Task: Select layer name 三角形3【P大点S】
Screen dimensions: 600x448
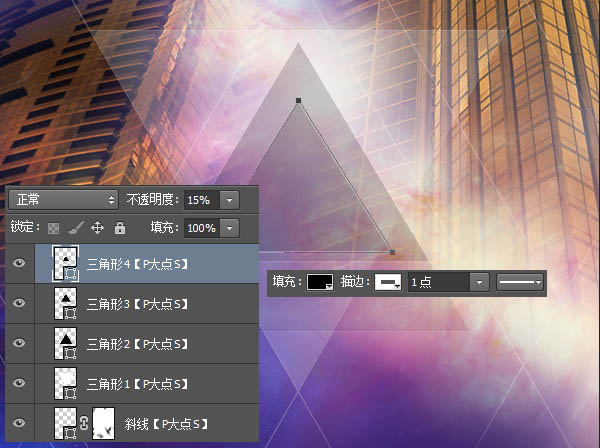Action: point(137,304)
